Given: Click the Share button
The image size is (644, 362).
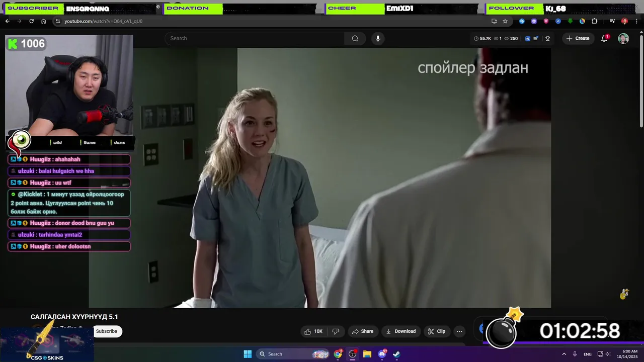Looking at the screenshot, I should 362,331.
